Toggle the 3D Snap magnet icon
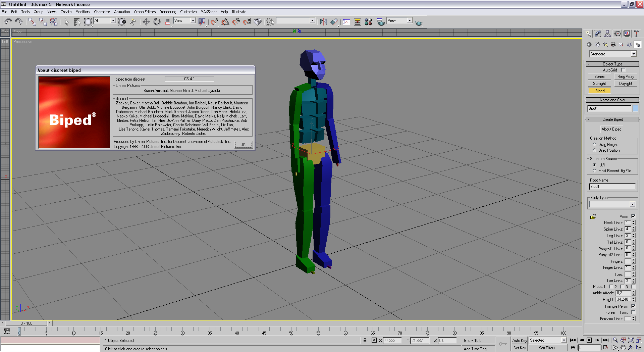Image resolution: width=644 pixels, height=352 pixels. (214, 22)
